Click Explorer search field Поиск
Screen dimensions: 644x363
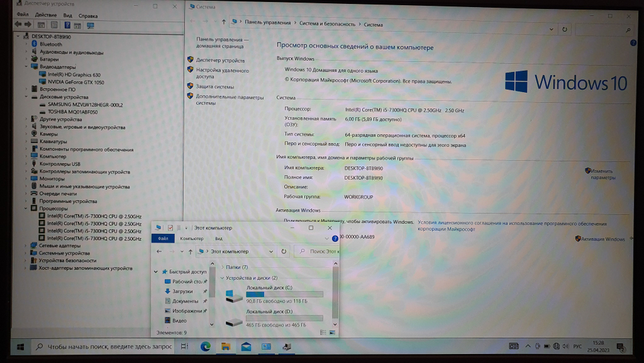pyautogui.click(x=317, y=251)
